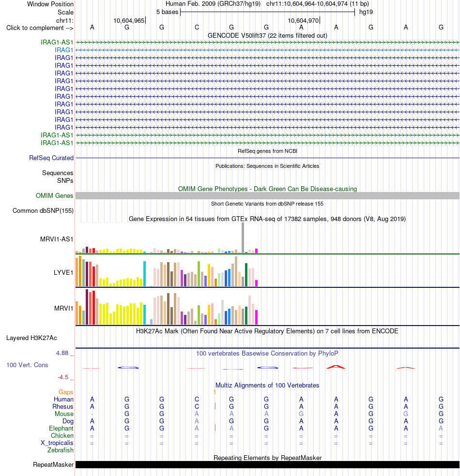This screenshot has height=476, width=460.
Task: Click the 'GENCODE V50lift37 (22 items filtered out)' title
Action: pyautogui.click(x=267, y=35)
